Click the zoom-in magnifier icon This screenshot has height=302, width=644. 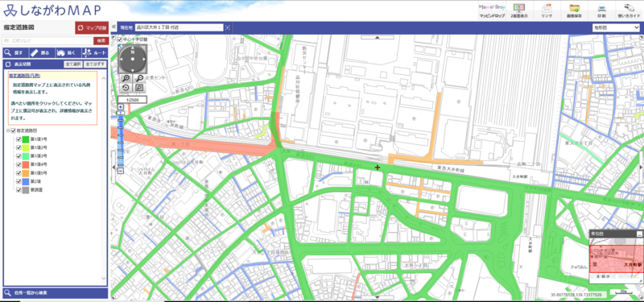pyautogui.click(x=126, y=78)
